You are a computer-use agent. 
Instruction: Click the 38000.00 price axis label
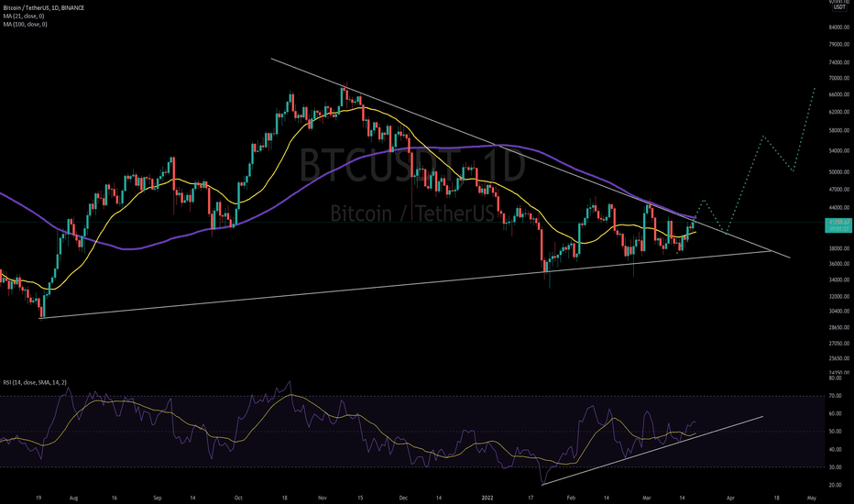click(x=838, y=248)
